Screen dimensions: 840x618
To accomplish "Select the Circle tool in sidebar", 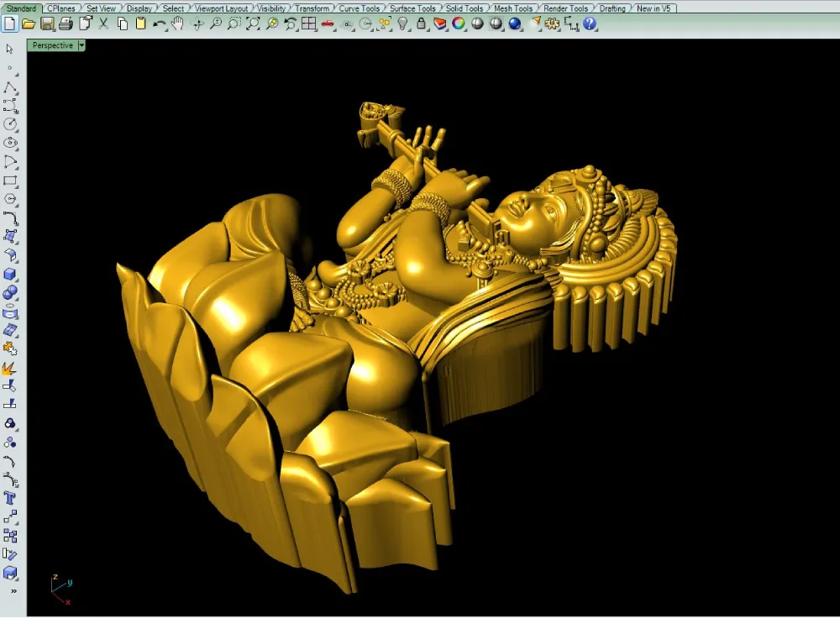I will 10,124.
